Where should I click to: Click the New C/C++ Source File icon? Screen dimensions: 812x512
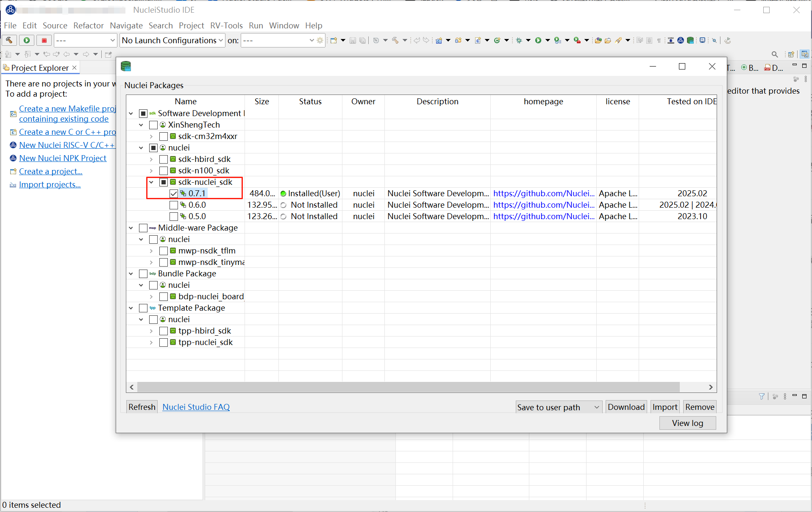click(478, 40)
